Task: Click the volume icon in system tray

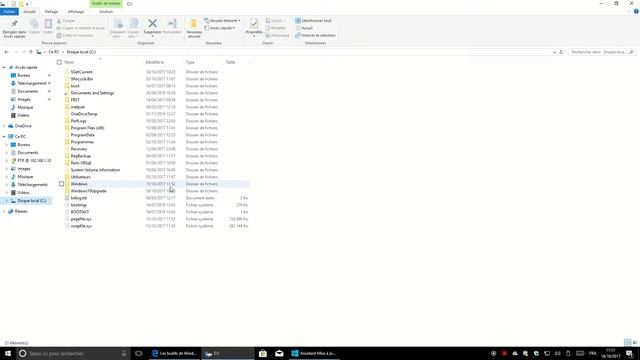Action: click(x=558, y=353)
